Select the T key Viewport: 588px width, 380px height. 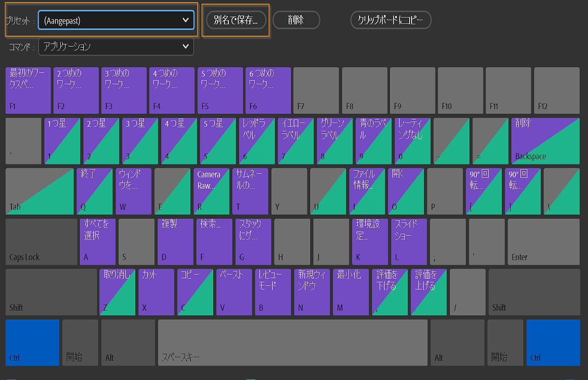coord(250,191)
